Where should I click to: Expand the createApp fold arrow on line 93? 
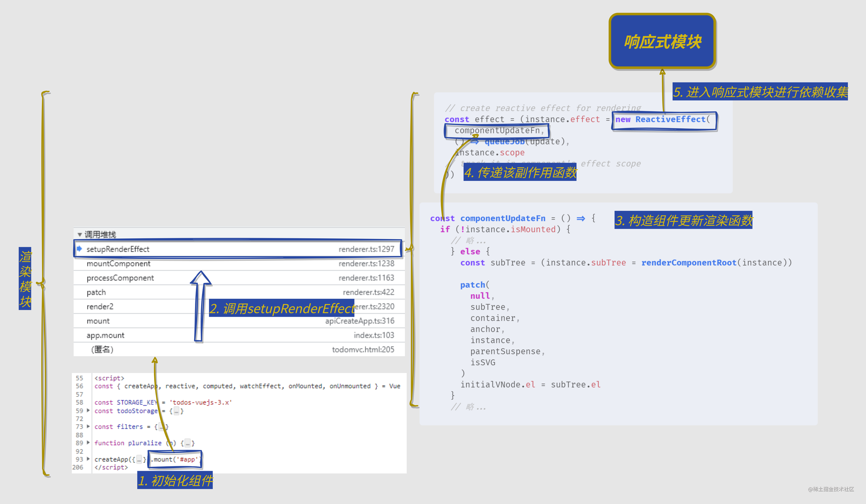point(88,459)
